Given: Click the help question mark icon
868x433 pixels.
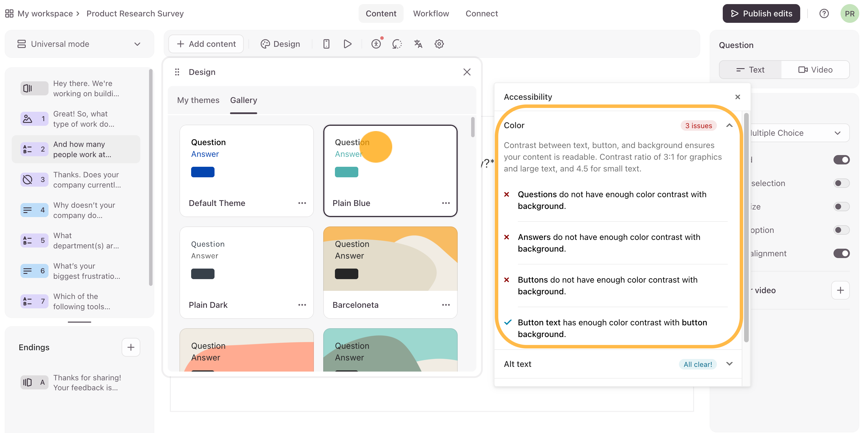Looking at the screenshot, I should click(824, 13).
